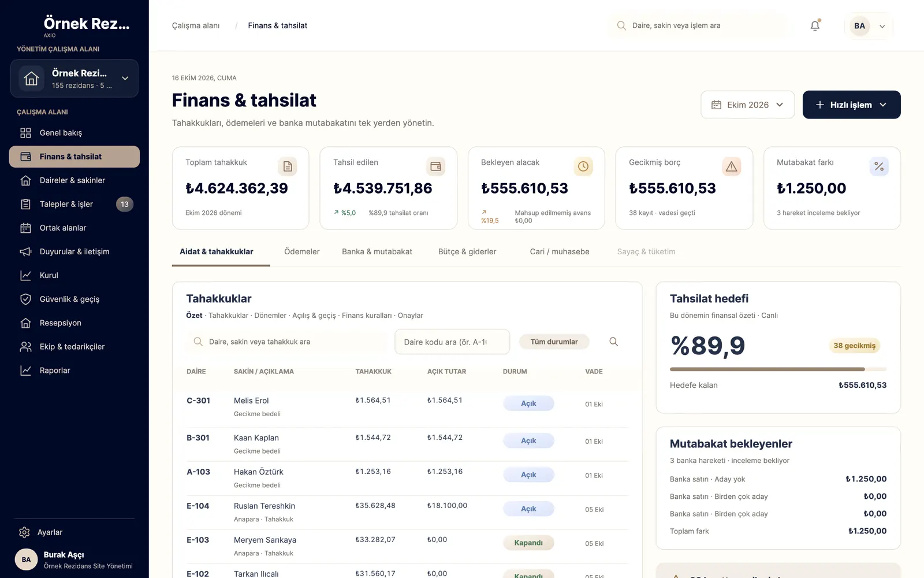This screenshot has height=578, width=924.
Task: Click the Resepsiyon icon in sidebar
Action: point(25,323)
